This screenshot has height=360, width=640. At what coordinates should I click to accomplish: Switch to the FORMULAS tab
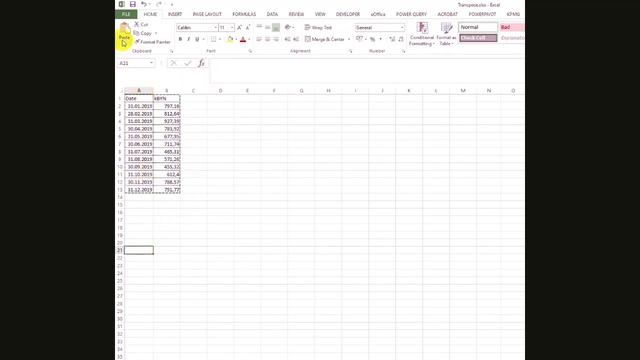tap(244, 14)
